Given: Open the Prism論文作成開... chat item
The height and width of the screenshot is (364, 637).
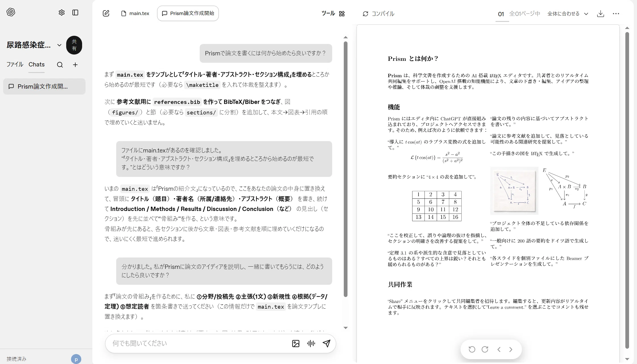Looking at the screenshot, I should coord(44,86).
